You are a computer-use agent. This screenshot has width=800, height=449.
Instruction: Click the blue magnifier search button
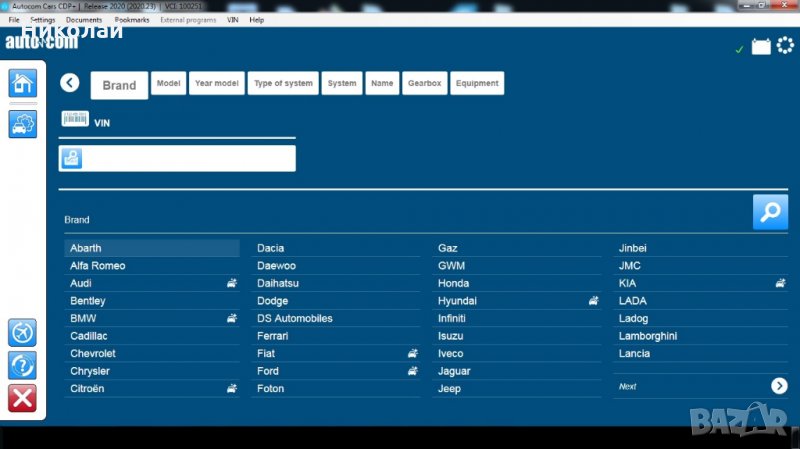(770, 212)
